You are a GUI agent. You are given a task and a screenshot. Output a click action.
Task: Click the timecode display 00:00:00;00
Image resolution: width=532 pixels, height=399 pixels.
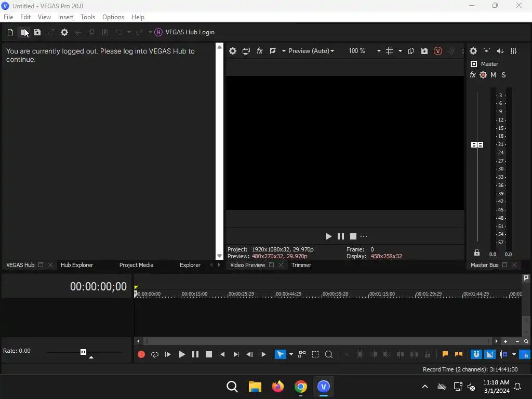pyautogui.click(x=98, y=287)
